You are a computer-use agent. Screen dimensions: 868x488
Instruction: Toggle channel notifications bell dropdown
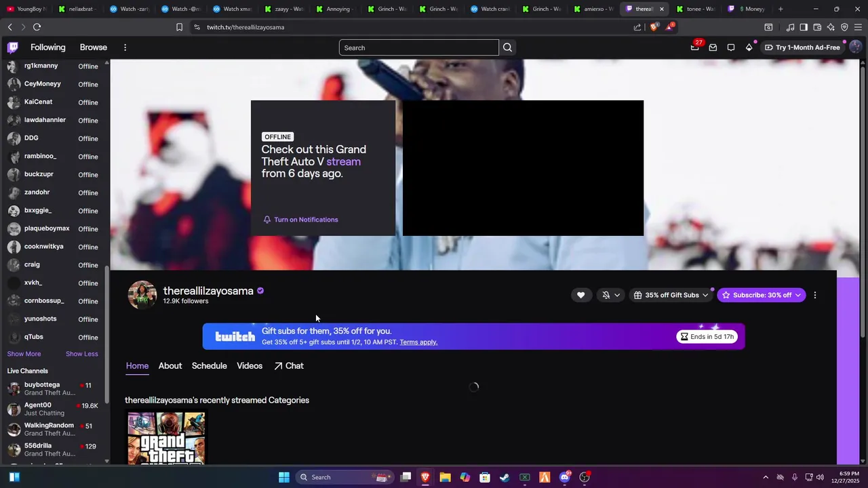point(611,295)
